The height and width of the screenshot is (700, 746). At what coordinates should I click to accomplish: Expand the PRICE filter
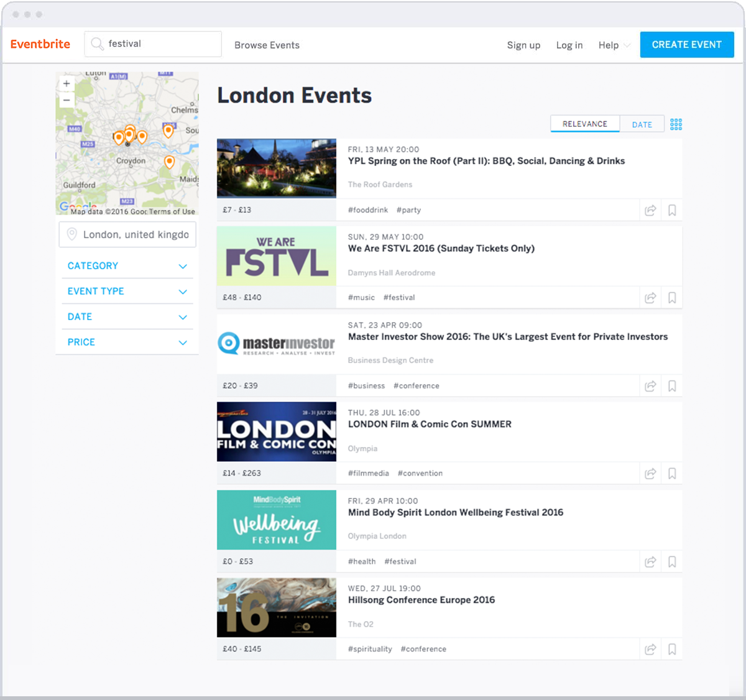(127, 342)
